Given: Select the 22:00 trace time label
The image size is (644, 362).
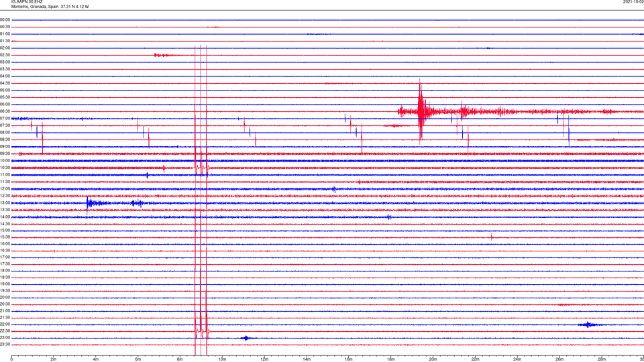Looking at the screenshot, I should [5, 324].
